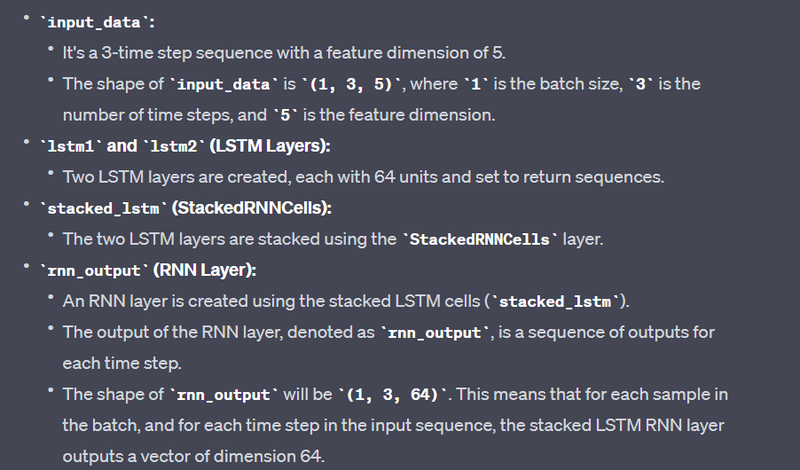Click the `lstm1` inline code label

pyautogui.click(x=71, y=146)
